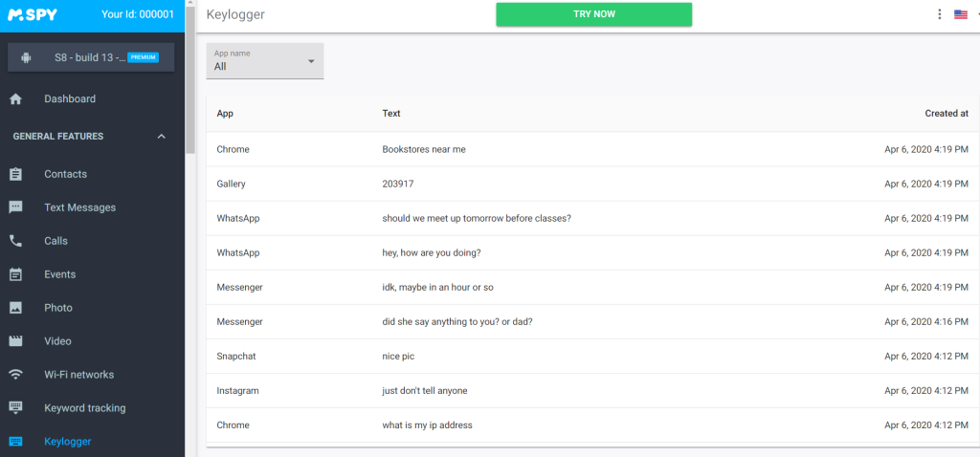Click the Video clapperboard icon
Screen dimensions: 980x457
click(15, 341)
